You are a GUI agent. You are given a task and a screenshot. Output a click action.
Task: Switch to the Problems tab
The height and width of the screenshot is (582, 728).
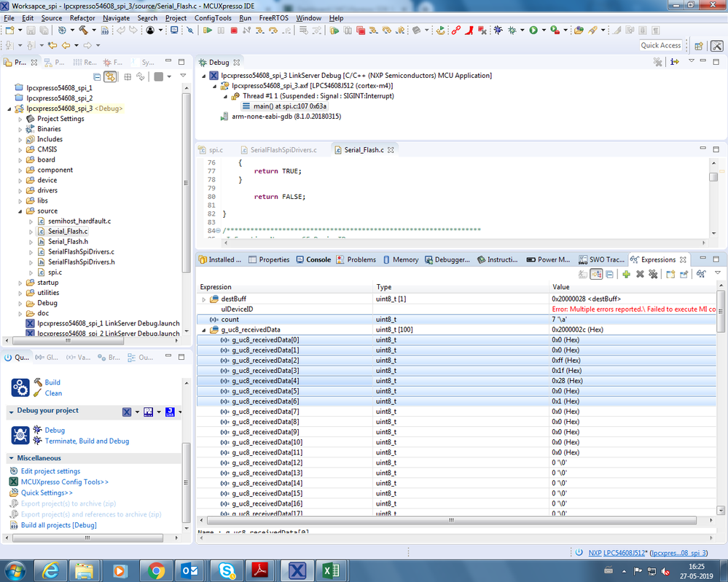pos(356,259)
